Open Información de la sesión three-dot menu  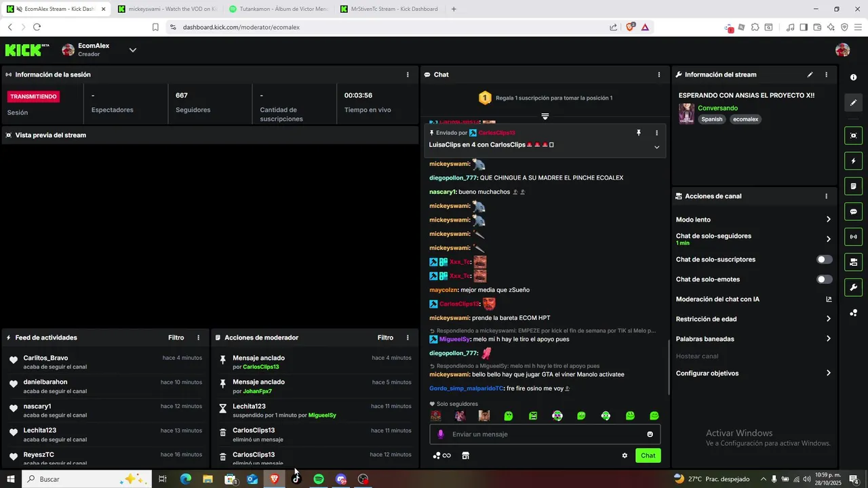[x=408, y=75]
